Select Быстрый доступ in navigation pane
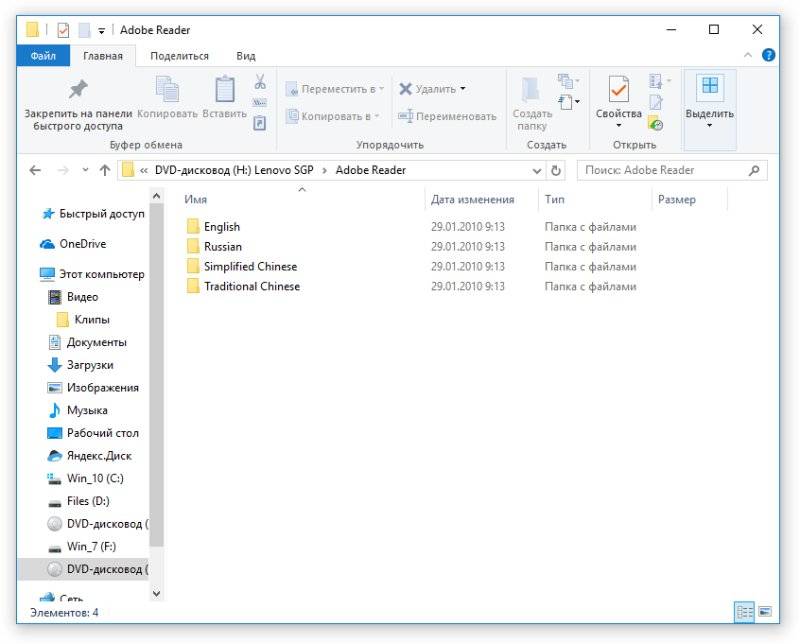The width and height of the screenshot is (800, 644). pos(93,214)
